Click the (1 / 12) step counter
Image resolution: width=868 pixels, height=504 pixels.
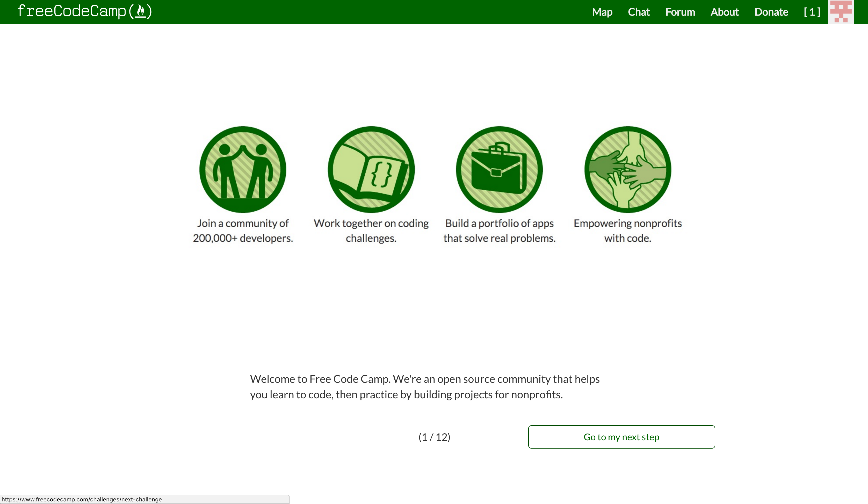pos(434,437)
